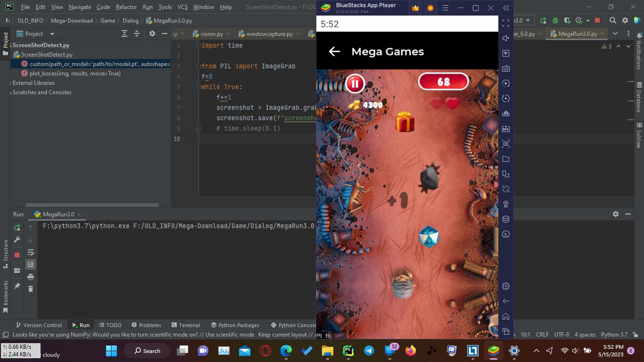This screenshot has width=644, height=362.
Task: Fold the import block at line 1
Action: (x=198, y=45)
